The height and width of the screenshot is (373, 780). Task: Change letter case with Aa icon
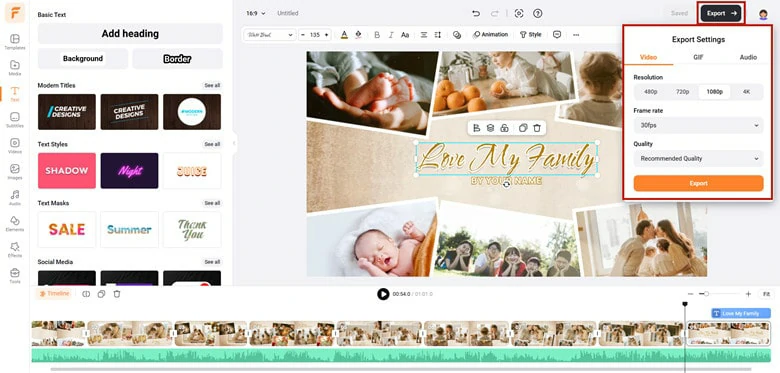pyautogui.click(x=405, y=35)
